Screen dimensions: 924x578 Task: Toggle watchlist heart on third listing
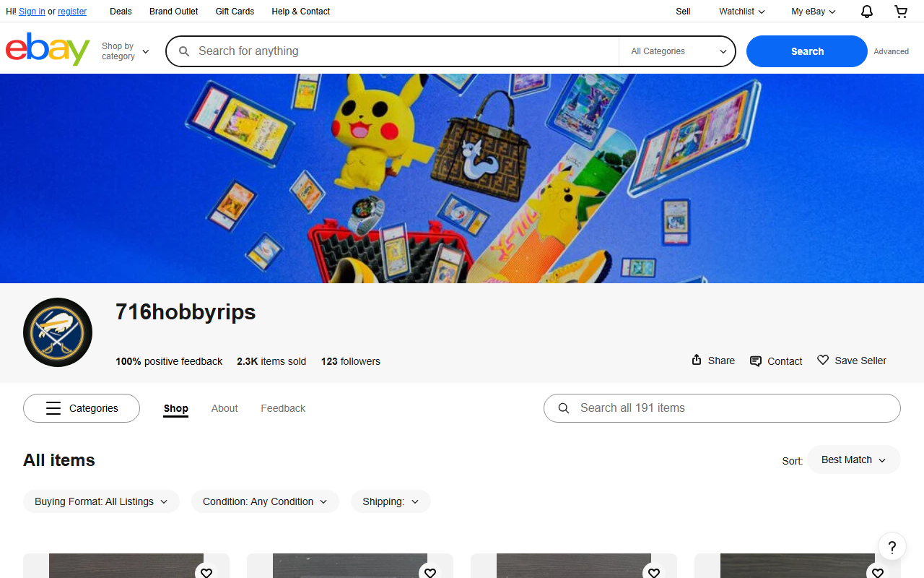pyautogui.click(x=654, y=572)
